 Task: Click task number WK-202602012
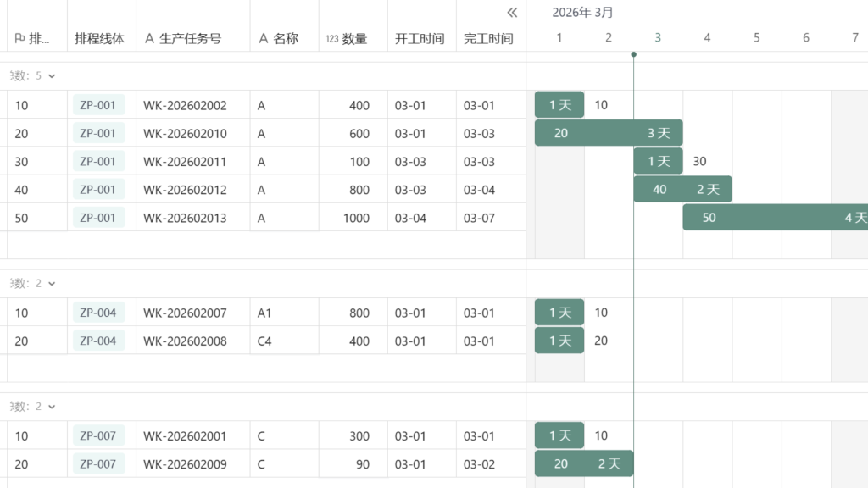[x=185, y=191]
